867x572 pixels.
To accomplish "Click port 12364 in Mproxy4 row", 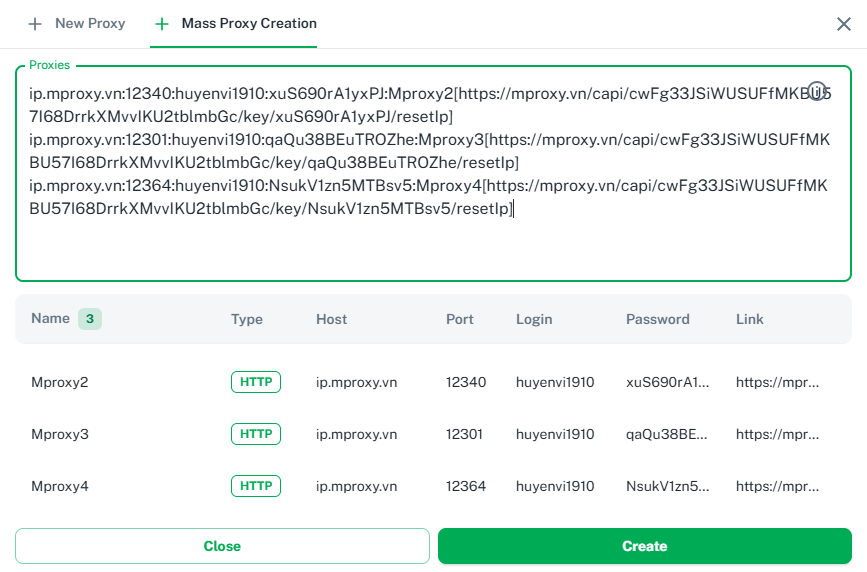I will point(466,487).
